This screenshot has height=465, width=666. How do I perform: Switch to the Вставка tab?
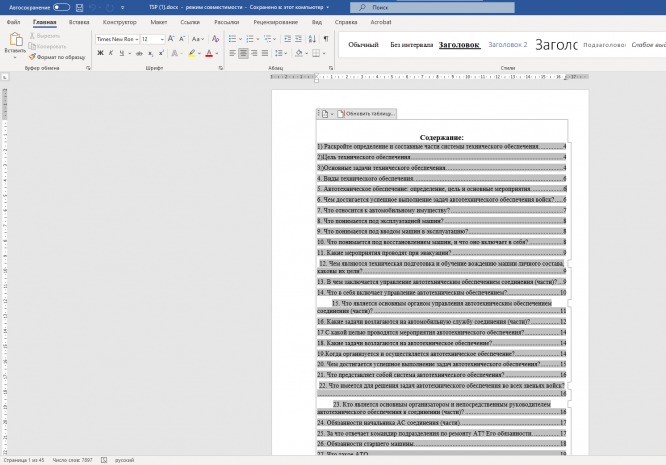click(x=79, y=22)
